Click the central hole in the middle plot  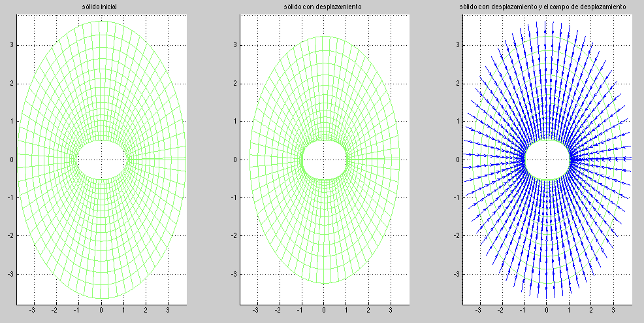click(x=324, y=160)
